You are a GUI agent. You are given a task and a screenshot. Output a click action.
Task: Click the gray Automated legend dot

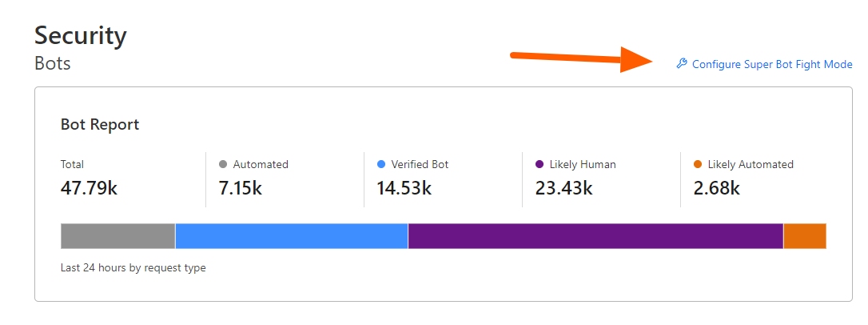pos(223,164)
